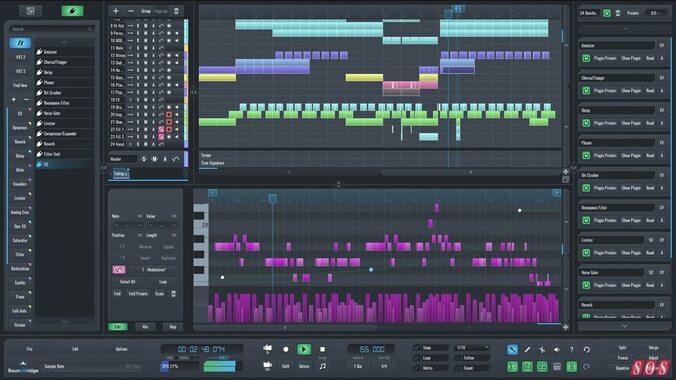The height and width of the screenshot is (380, 676).
Task: Click the blue master level meter in the transport
Action: tap(219, 367)
